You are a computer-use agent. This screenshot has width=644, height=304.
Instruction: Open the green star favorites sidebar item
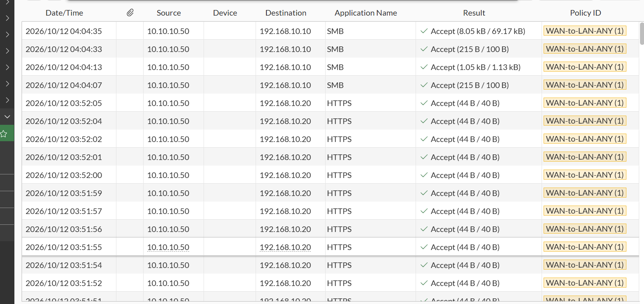[4, 134]
